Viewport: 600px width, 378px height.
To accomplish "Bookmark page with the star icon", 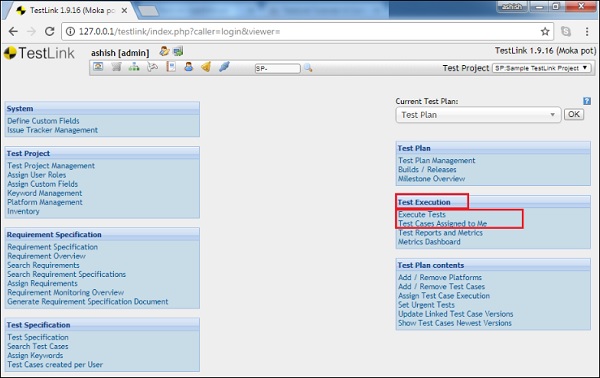I will [545, 31].
